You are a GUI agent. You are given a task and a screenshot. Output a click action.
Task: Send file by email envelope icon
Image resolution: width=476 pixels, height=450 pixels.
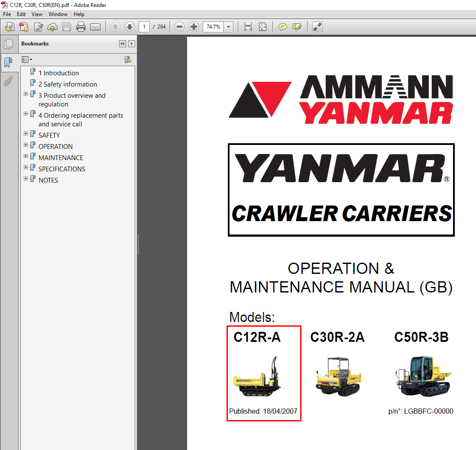point(95,27)
